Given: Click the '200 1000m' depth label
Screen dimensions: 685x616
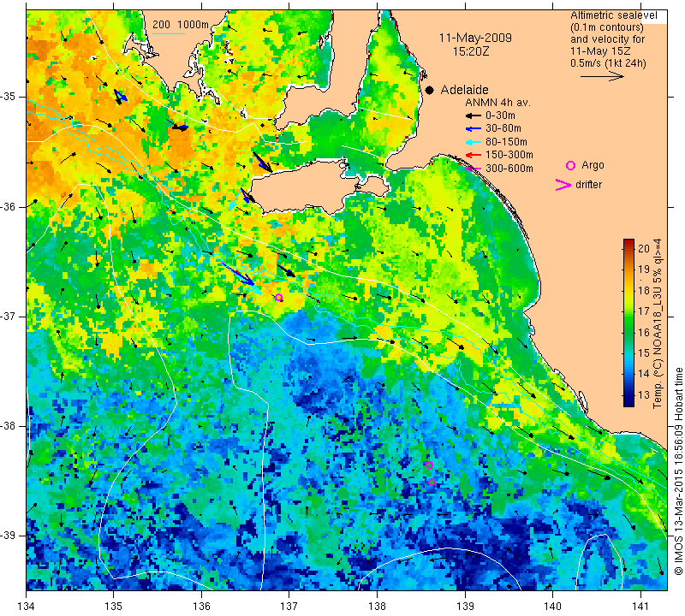Looking at the screenshot, I should [x=181, y=25].
